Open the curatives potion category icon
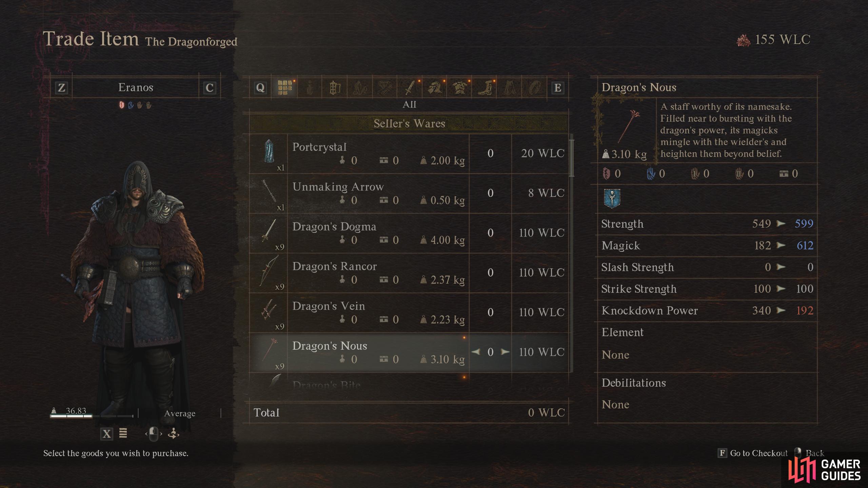Screen dimensions: 868x488 [310, 88]
